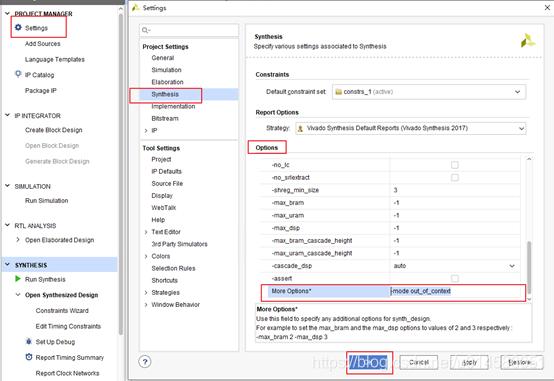Expand the IP node in Project Settings
Viewport: 554px width, 381px height.
pos(146,131)
